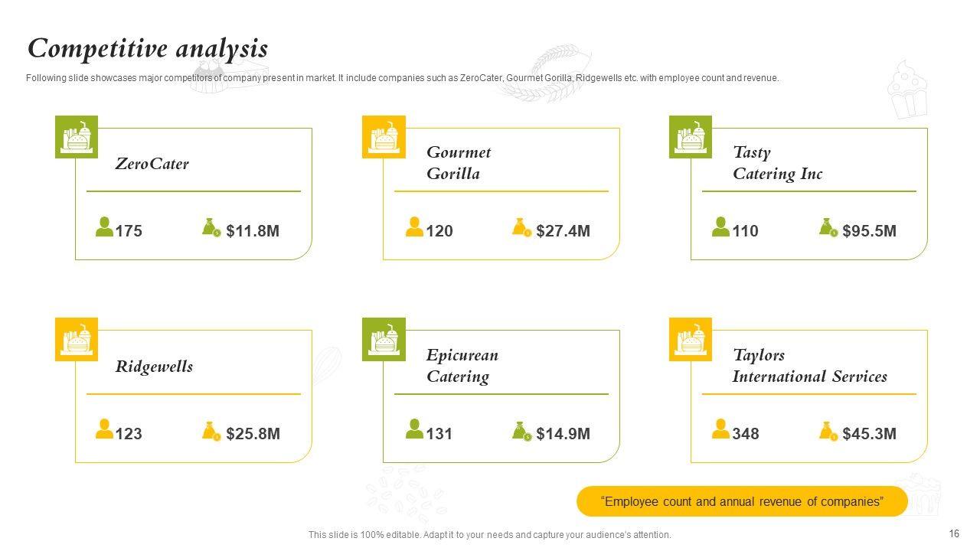Viewport: 980px width, 551px height.
Task: Select the Epicurean Catering heading
Action: pyautogui.click(x=462, y=366)
